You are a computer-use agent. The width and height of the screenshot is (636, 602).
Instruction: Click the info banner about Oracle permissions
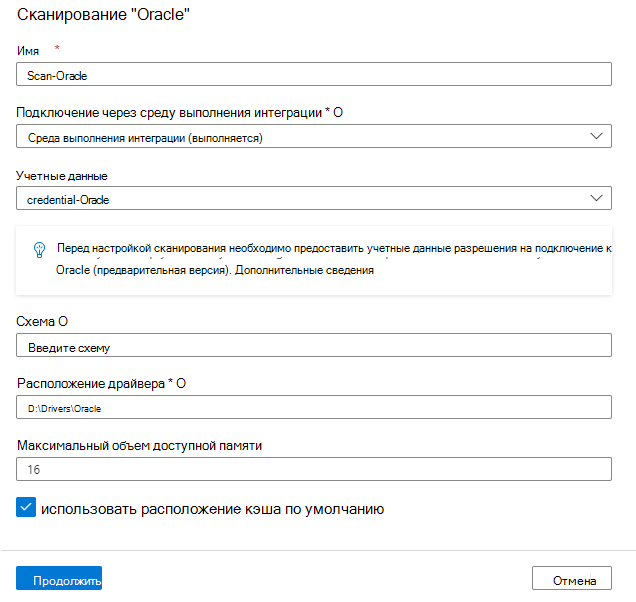click(314, 260)
